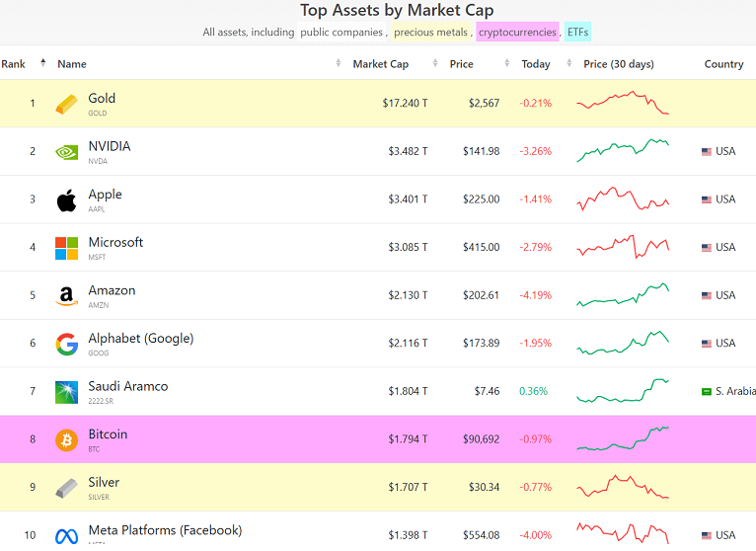Open the NVIDIA company link
The width and height of the screenshot is (756, 551).
(x=110, y=146)
